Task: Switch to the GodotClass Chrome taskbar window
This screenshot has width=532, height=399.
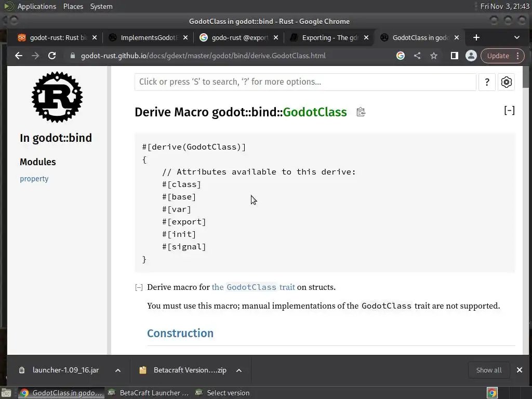Action: tap(61, 393)
